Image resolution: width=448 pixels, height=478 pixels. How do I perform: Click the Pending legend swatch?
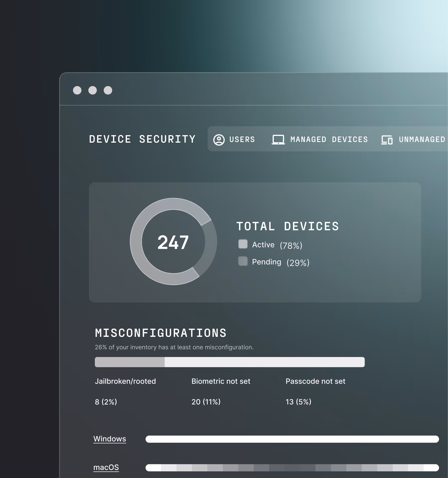pos(243,261)
